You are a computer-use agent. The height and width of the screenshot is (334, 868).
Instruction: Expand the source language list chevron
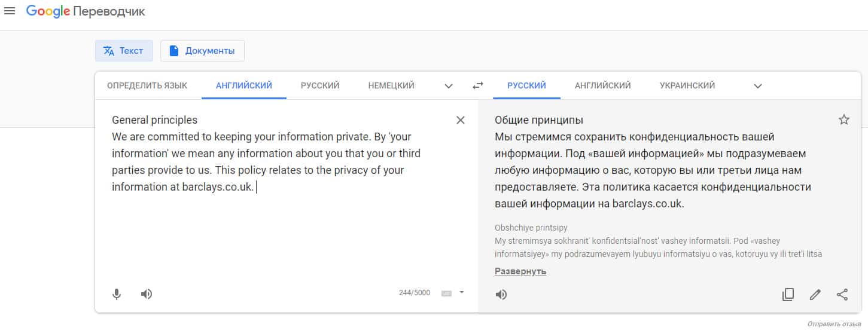449,86
